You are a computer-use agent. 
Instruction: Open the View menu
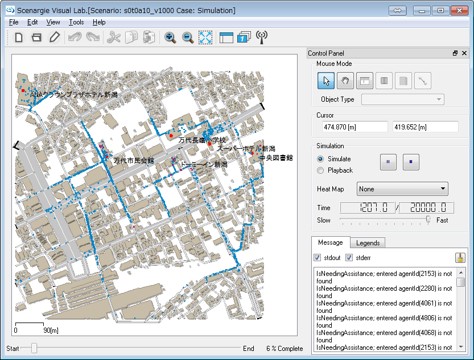53,22
